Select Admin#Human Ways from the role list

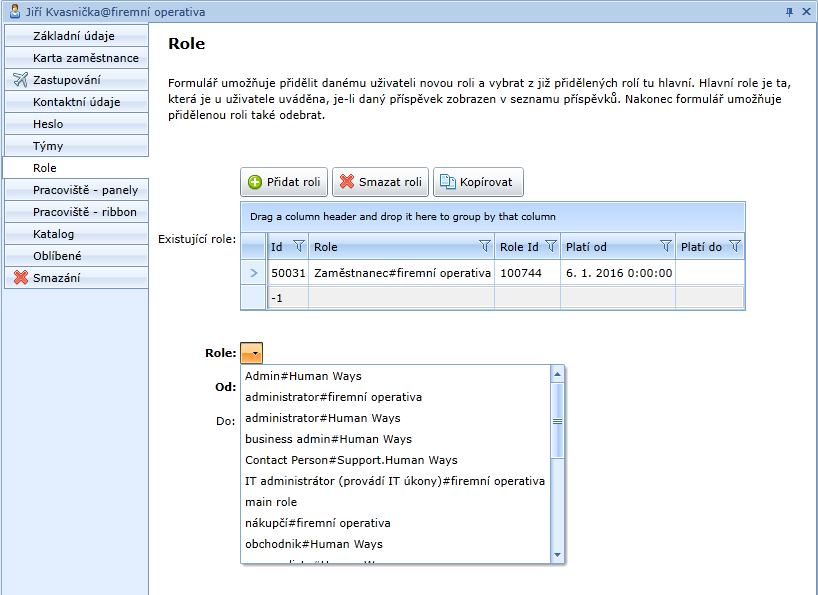[x=303, y=376]
